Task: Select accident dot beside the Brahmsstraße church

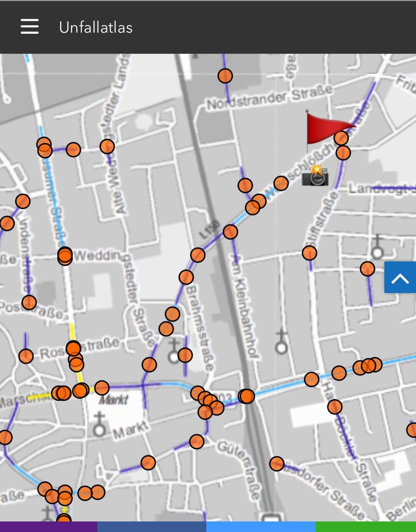Action: pyautogui.click(x=185, y=355)
